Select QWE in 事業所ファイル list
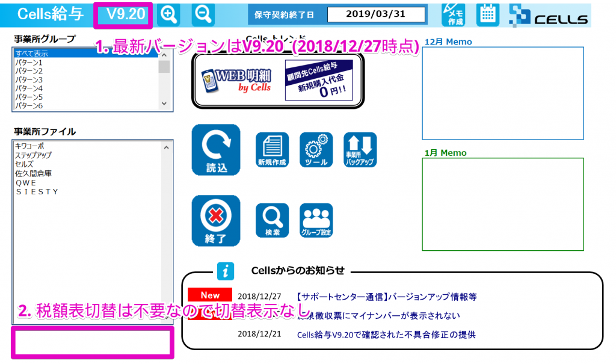 pos(87,183)
